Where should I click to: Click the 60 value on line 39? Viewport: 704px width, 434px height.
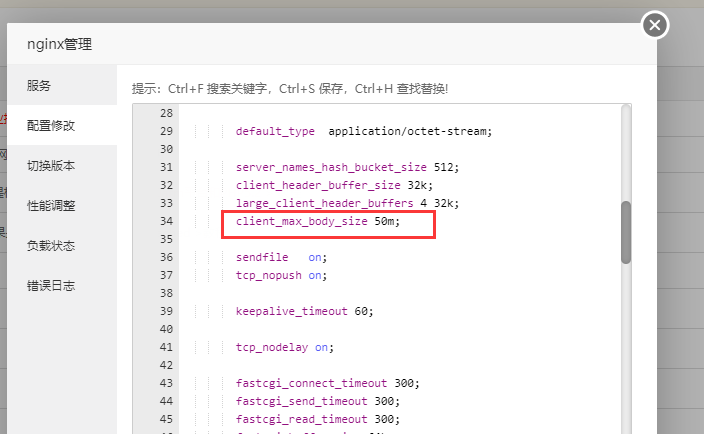point(361,311)
